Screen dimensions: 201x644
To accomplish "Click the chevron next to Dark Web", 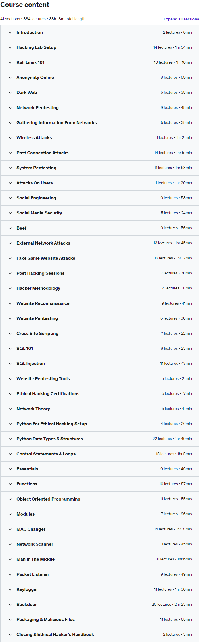I will pyautogui.click(x=10, y=93).
